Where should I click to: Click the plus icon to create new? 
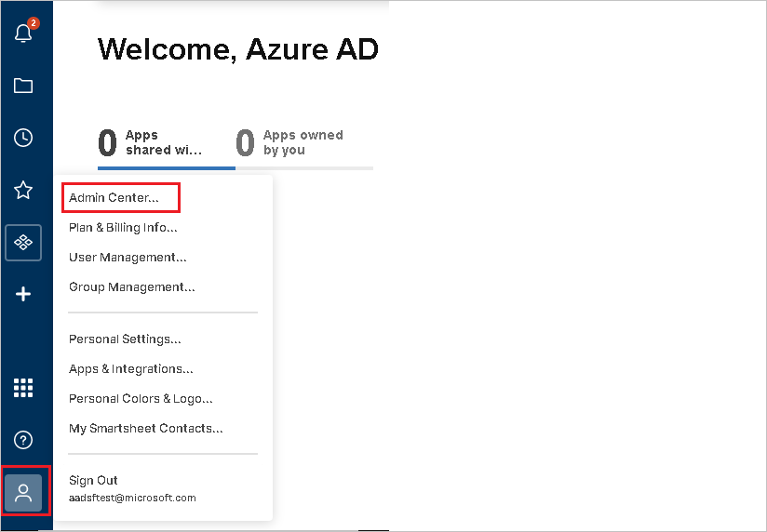pyautogui.click(x=23, y=294)
